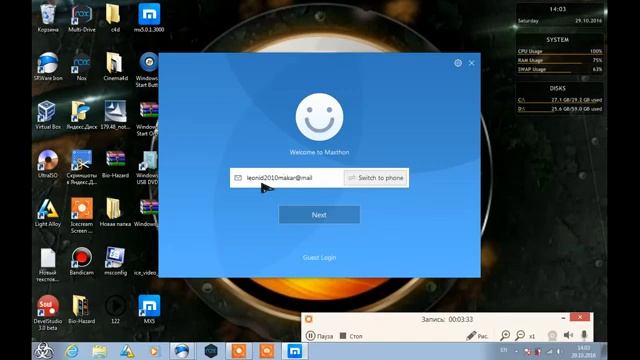
Task: Open the Virtual Box shortcut
Action: point(48,115)
